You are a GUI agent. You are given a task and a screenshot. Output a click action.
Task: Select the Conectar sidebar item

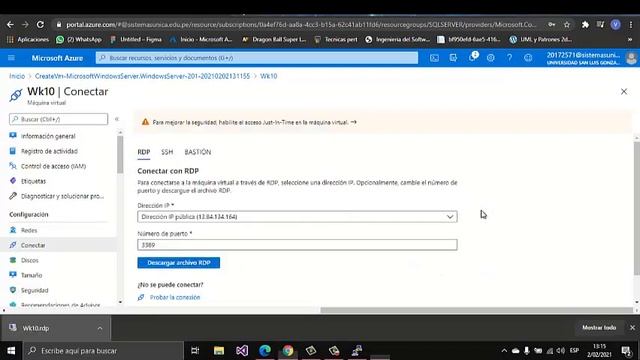[x=58, y=245]
